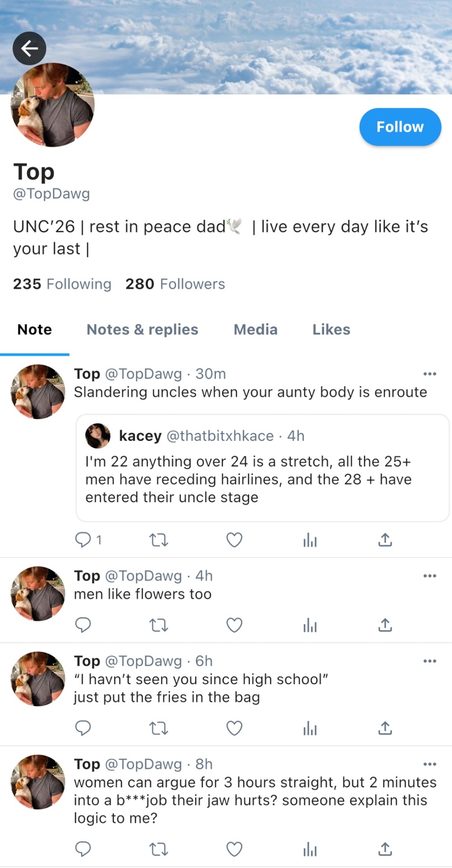Repost the women can argue note
Screen dimensions: 452x868
159,849
